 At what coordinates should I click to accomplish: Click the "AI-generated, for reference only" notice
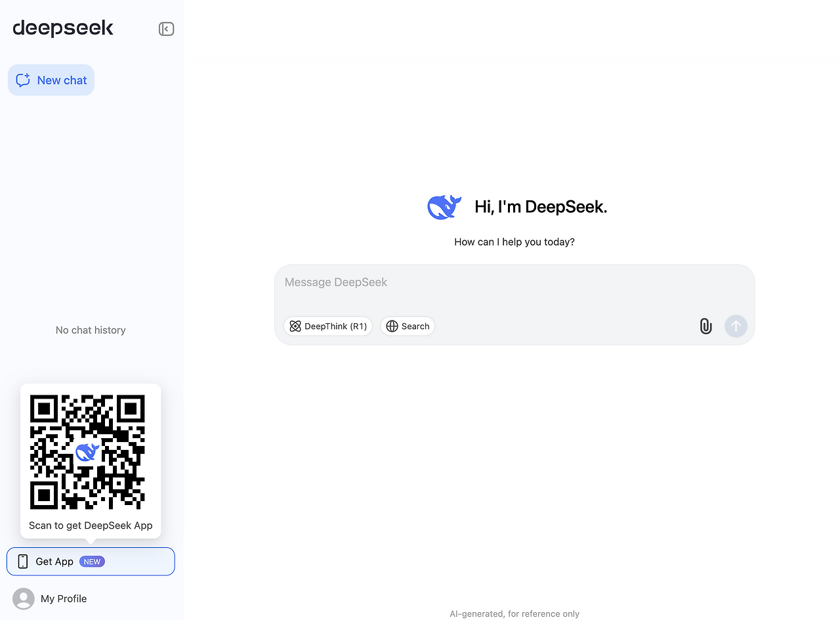coord(514,614)
